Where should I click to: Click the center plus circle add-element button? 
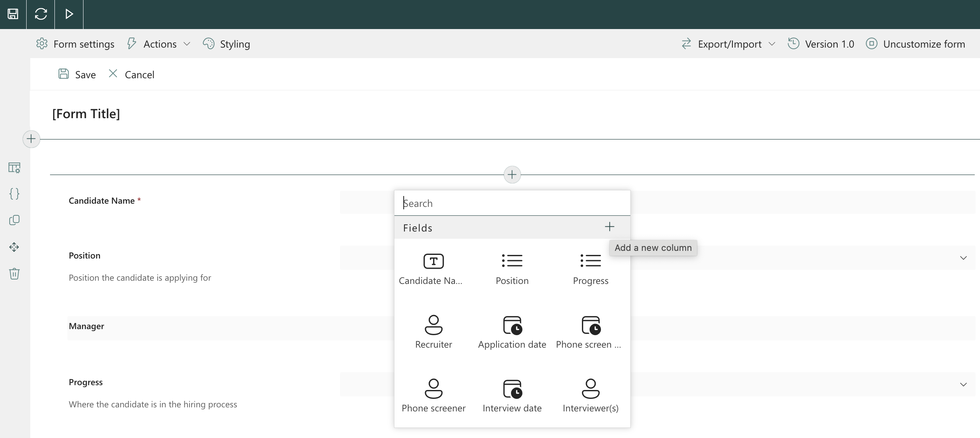tap(512, 175)
